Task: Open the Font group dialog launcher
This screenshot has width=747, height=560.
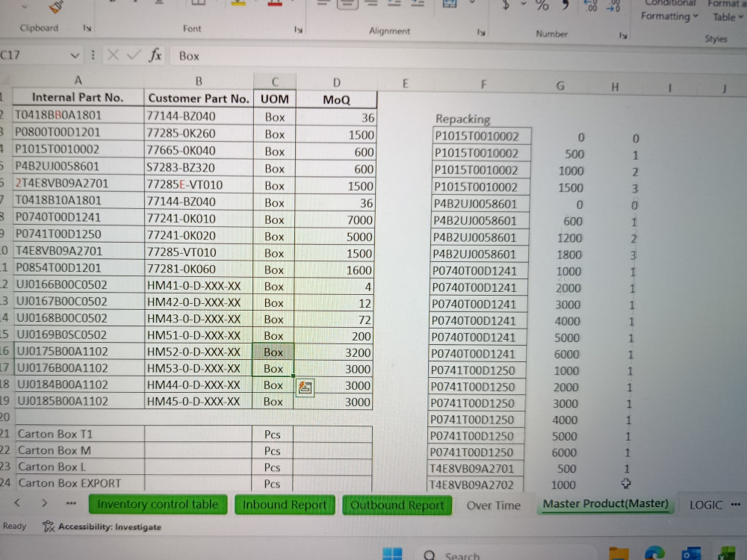Action: click(x=298, y=30)
